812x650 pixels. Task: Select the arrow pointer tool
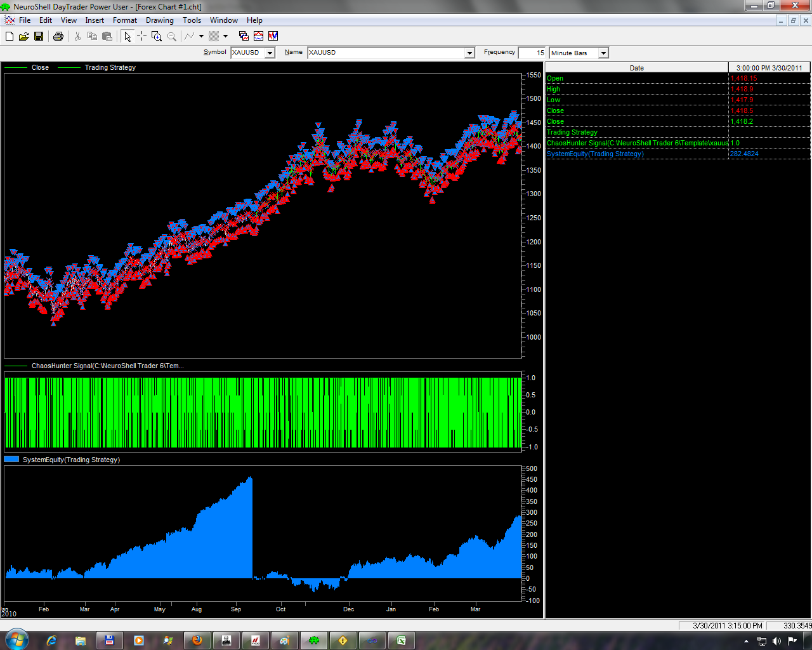point(128,36)
